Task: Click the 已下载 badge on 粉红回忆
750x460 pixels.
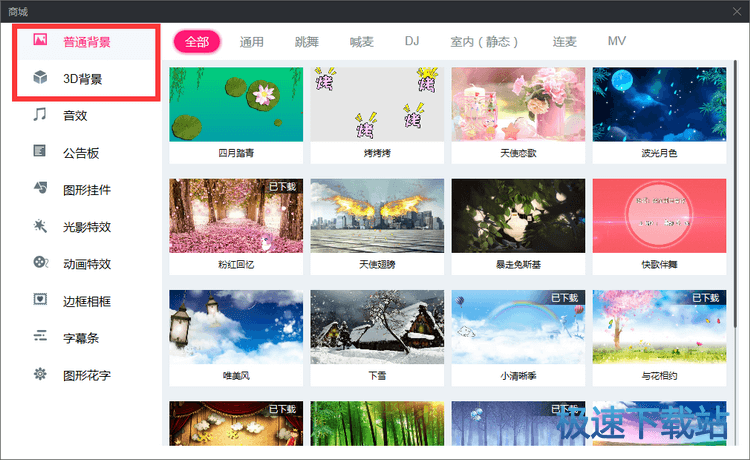Action: (283, 186)
